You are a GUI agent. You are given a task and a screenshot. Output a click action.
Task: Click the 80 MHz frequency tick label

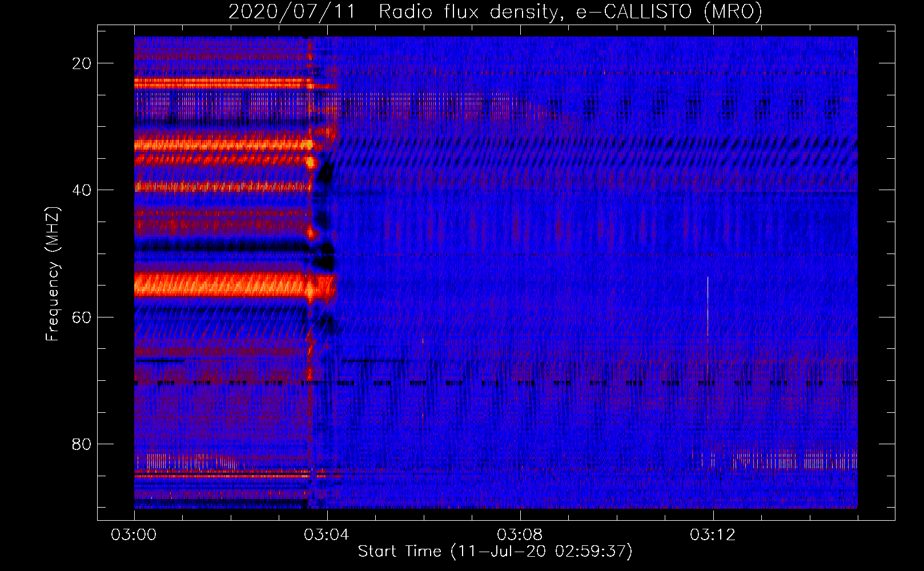(82, 444)
